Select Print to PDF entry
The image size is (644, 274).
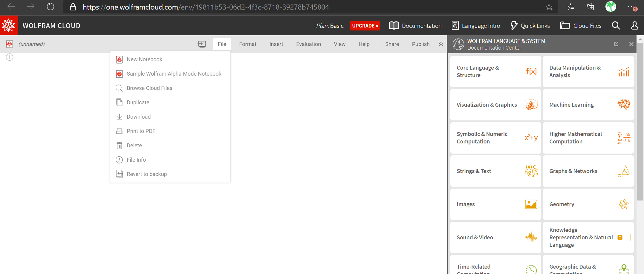170,131
